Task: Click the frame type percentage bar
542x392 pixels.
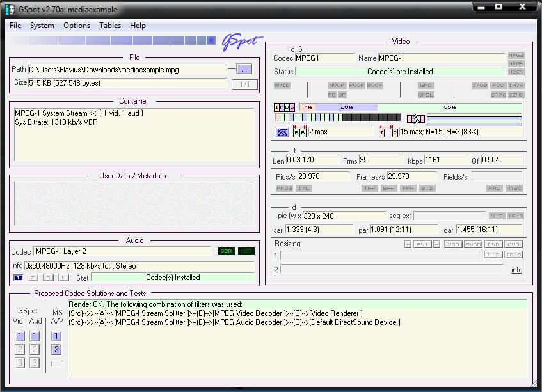Action: (x=411, y=107)
